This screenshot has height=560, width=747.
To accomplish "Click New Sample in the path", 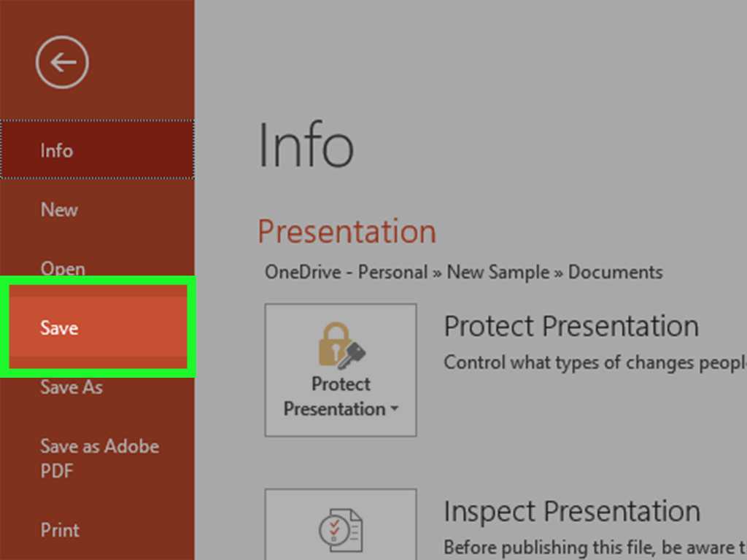I will pos(498,273).
